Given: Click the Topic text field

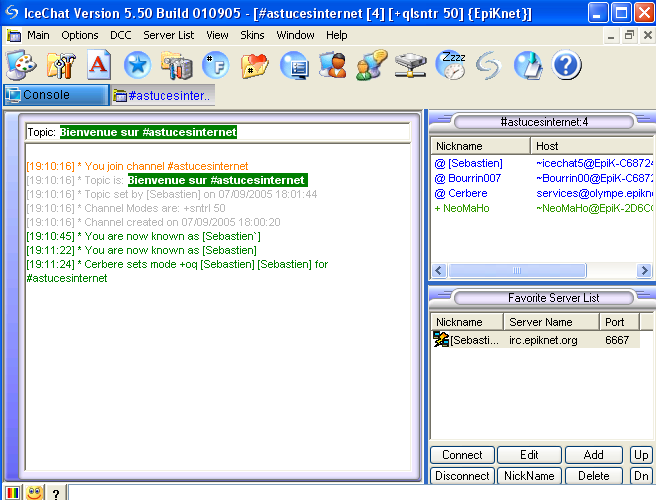Looking at the screenshot, I should coord(218,132).
